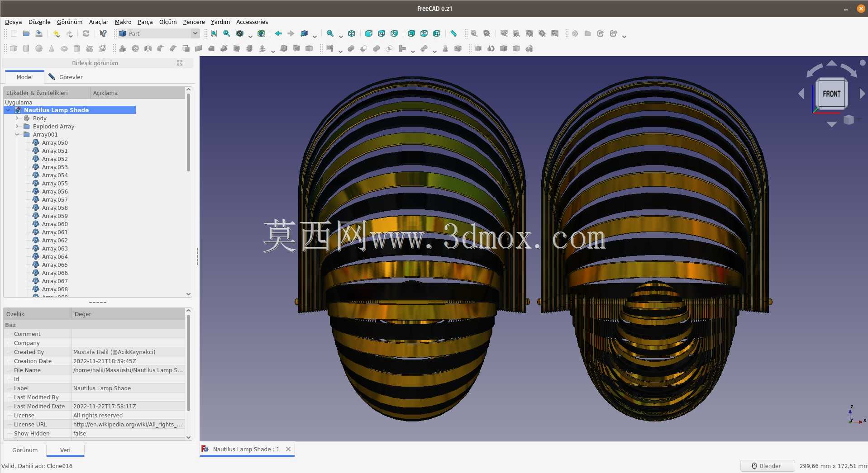Click the Mirror tool

click(148, 48)
